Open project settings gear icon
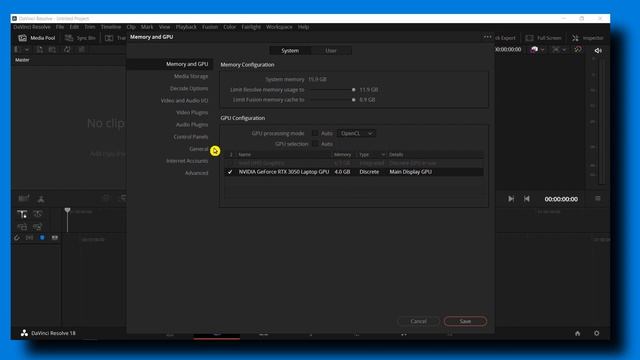This screenshot has width=640, height=360. click(x=597, y=333)
